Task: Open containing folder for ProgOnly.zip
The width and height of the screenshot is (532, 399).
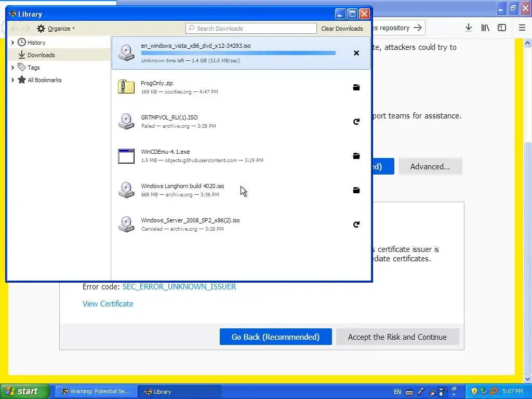Action: 356,87
